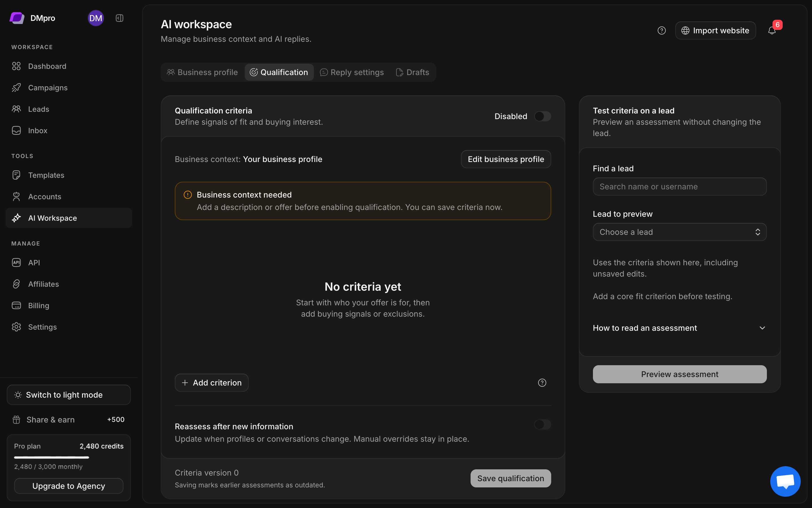Image resolution: width=812 pixels, height=508 pixels.
Task: Click the header help question icon
Action: click(x=661, y=30)
